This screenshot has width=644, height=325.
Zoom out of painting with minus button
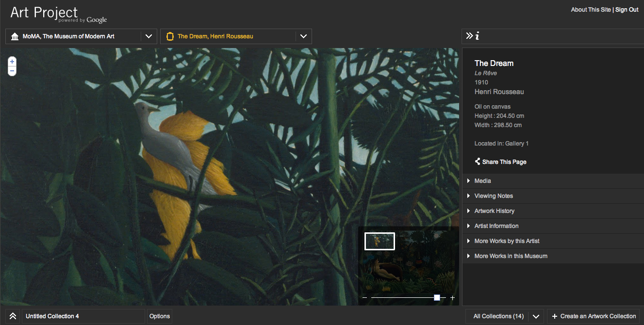12,71
